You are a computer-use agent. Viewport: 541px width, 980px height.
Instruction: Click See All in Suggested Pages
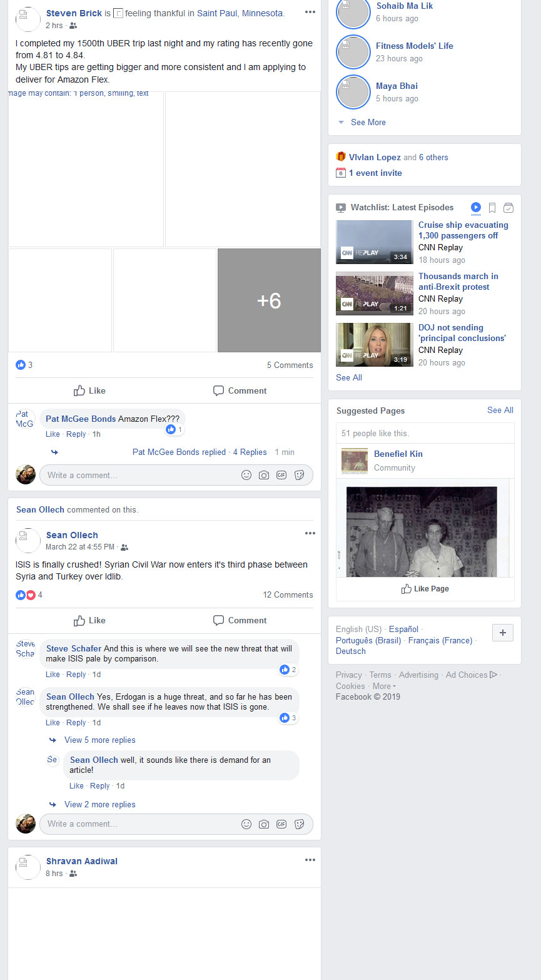pyautogui.click(x=500, y=410)
